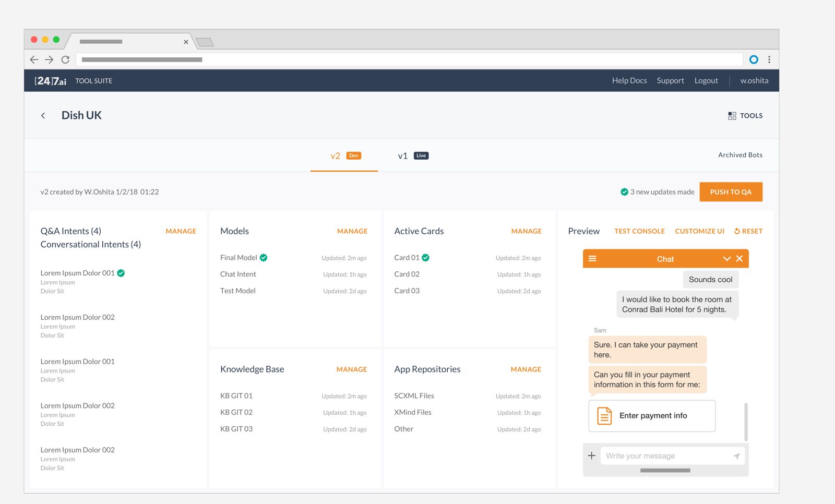Click the browser forward arrow
The image size is (835, 504).
(49, 59)
